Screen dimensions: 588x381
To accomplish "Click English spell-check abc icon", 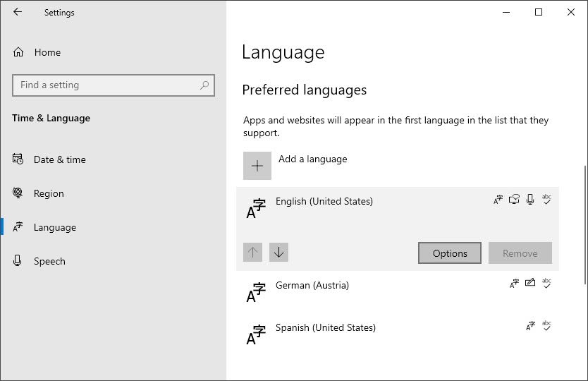I will click(546, 200).
